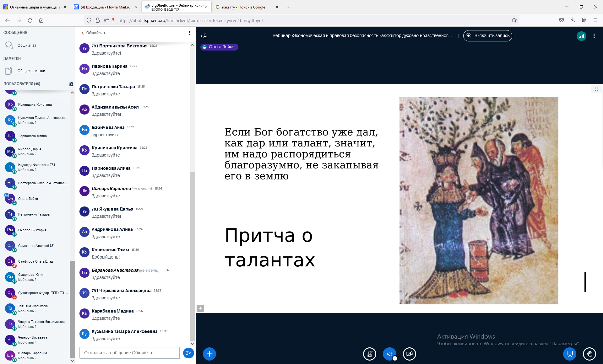The width and height of the screenshot is (603, 364).
Task: Open users list settings gear
Action: pos(71,84)
